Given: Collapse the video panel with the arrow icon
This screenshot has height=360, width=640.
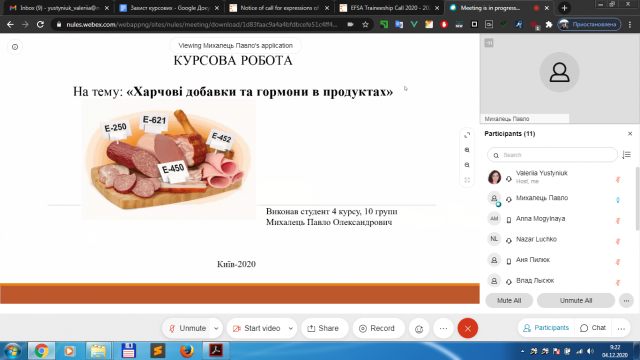Looking at the screenshot, I should pos(489,42).
